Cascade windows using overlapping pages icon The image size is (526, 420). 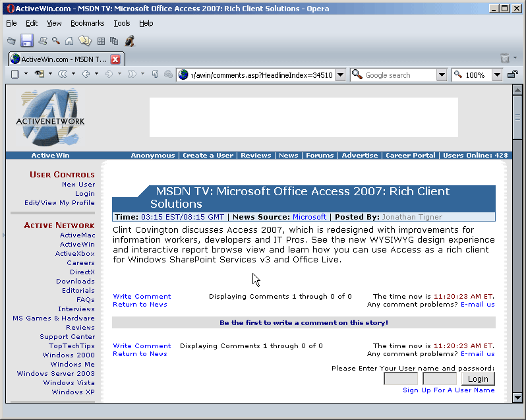(114, 41)
